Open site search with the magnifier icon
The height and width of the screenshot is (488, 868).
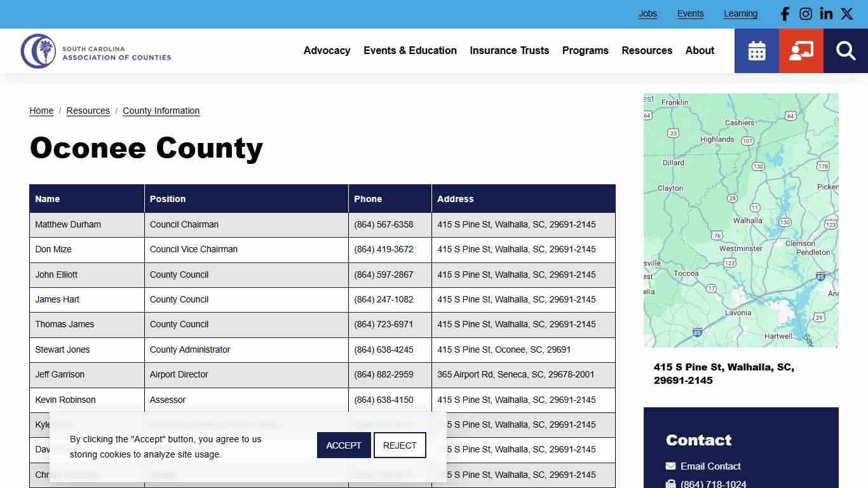pos(845,50)
